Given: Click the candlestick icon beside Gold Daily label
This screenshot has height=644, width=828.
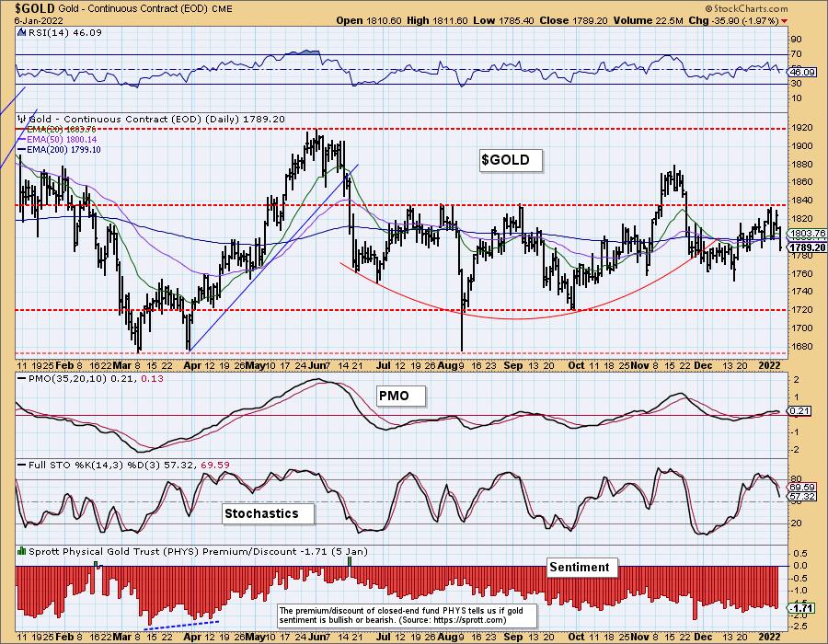Looking at the screenshot, I should [x=22, y=119].
